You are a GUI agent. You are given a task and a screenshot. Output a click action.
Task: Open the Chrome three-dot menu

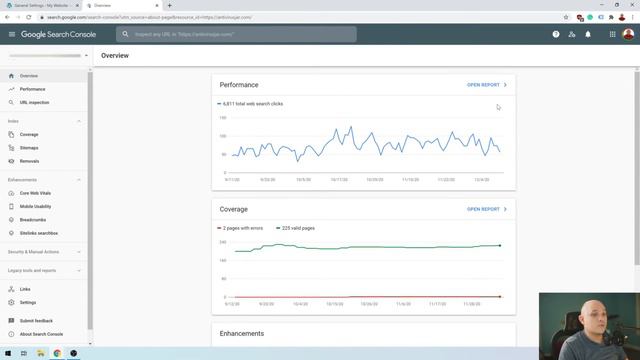633,17
